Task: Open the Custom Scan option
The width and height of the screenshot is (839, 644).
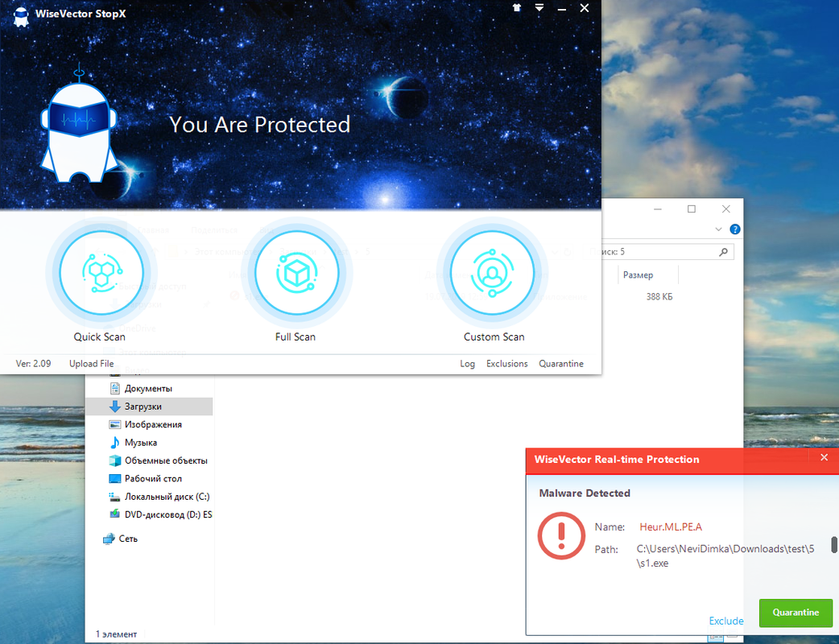Action: coord(492,272)
